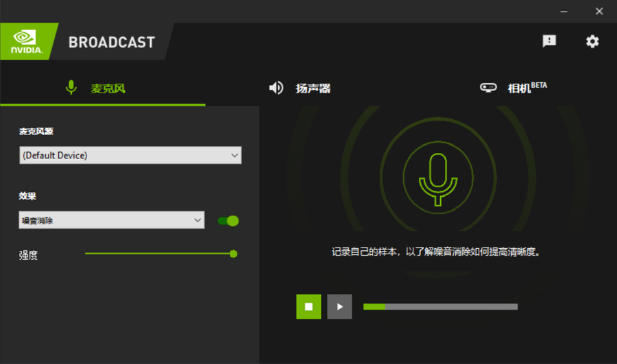Stop recording with the green square button

click(x=308, y=306)
